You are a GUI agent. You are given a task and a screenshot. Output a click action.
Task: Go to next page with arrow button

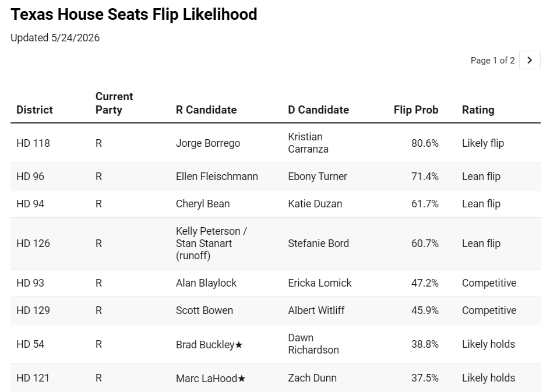point(529,61)
